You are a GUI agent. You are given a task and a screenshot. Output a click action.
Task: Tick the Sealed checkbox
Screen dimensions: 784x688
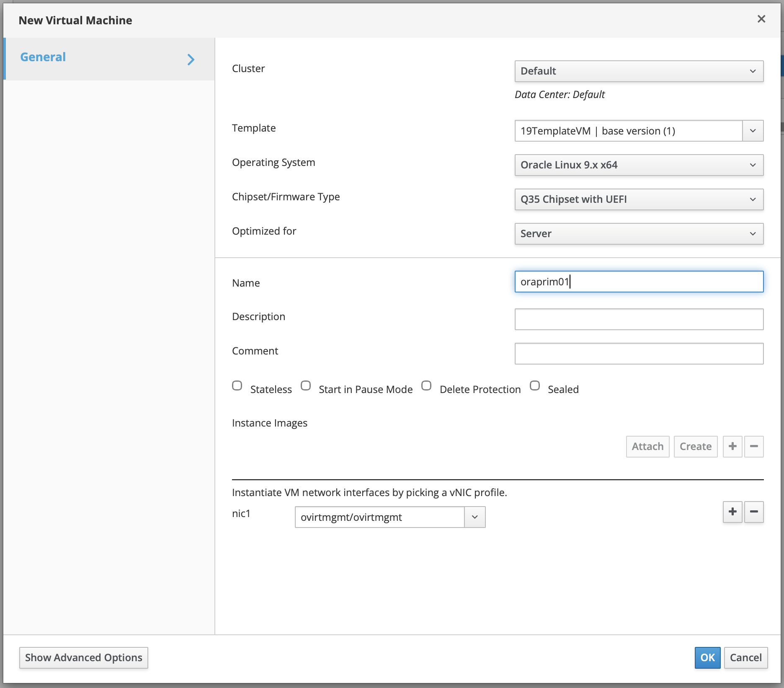pos(535,385)
